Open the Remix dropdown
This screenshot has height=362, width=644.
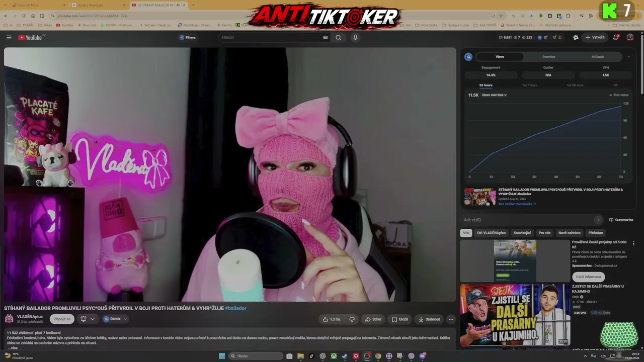(x=115, y=319)
